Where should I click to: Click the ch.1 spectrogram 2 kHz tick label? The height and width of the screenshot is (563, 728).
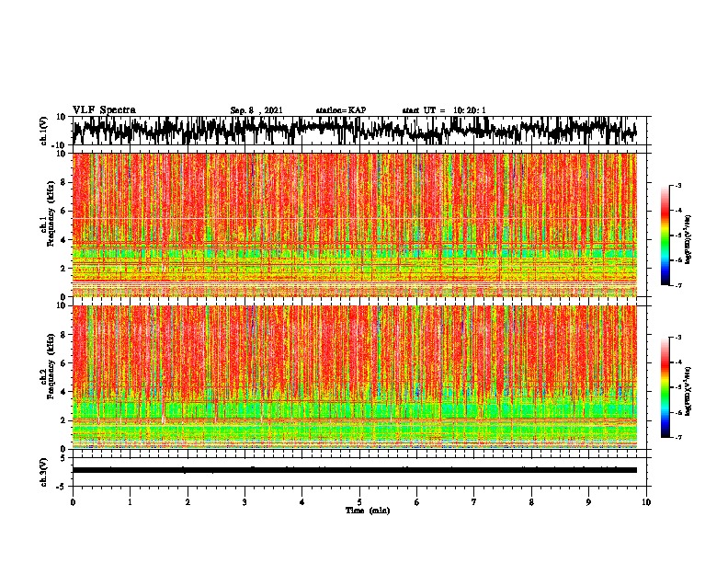tap(63, 268)
